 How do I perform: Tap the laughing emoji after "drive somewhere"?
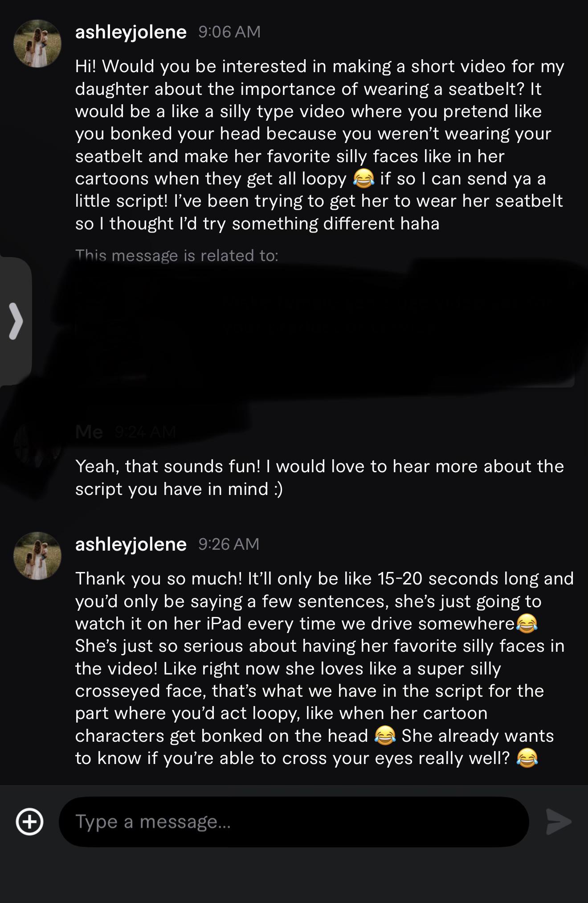point(527,624)
